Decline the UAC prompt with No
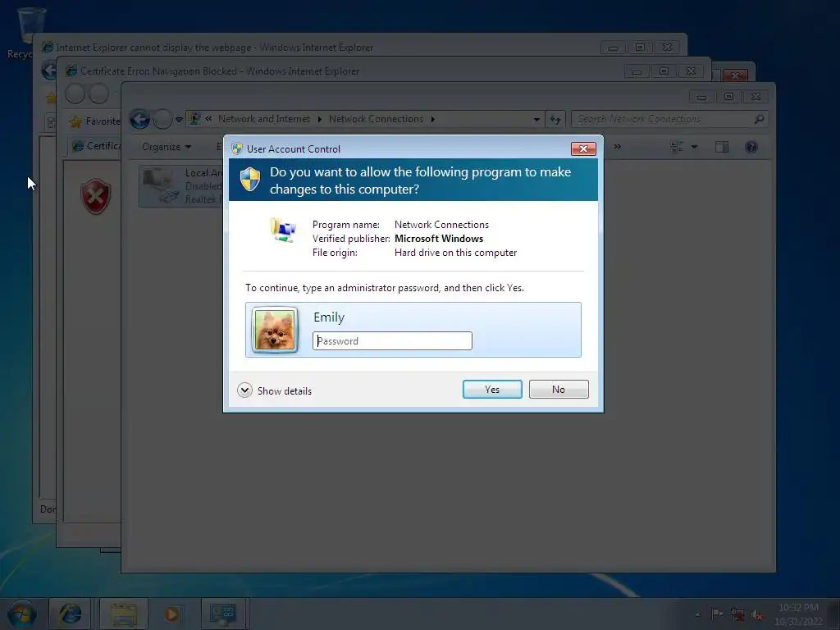840x630 pixels. 558,390
